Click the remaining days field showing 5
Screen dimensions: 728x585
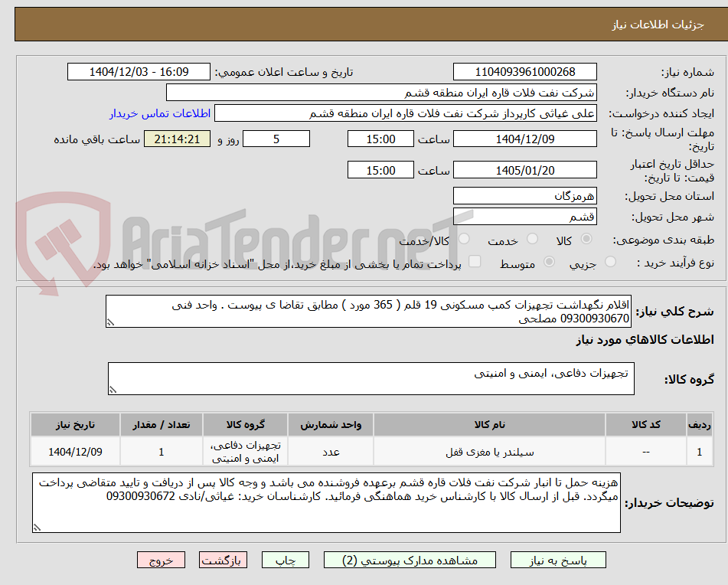pyautogui.click(x=276, y=139)
